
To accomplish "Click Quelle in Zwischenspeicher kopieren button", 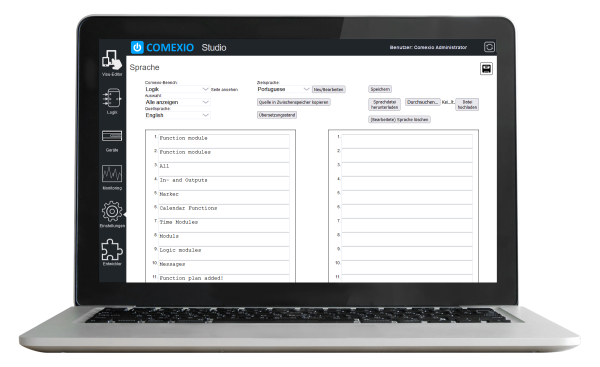I will [x=293, y=102].
